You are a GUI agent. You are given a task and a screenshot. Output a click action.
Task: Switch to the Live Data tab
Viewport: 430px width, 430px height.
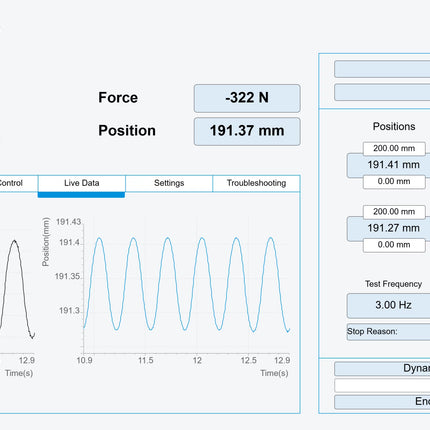(82, 183)
